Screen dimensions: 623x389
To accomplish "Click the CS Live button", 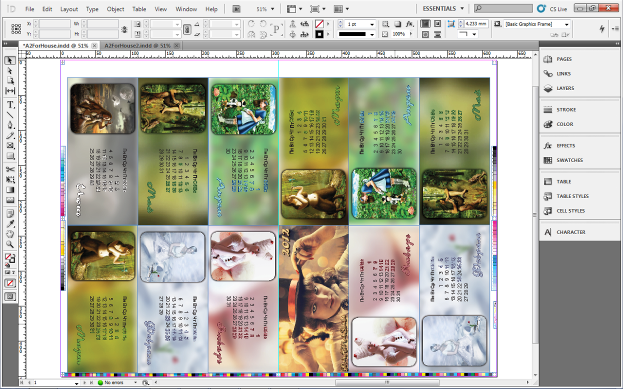I will [x=551, y=9].
